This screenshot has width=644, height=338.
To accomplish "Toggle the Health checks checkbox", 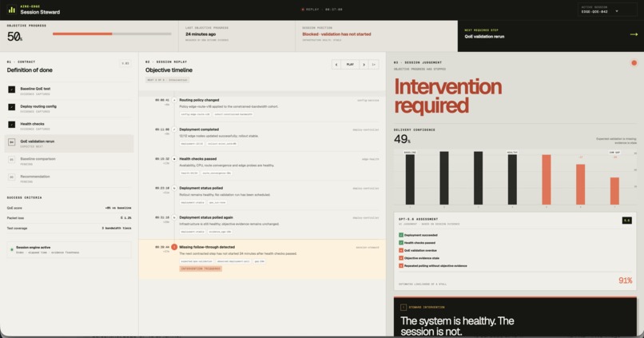I will [x=11, y=125].
